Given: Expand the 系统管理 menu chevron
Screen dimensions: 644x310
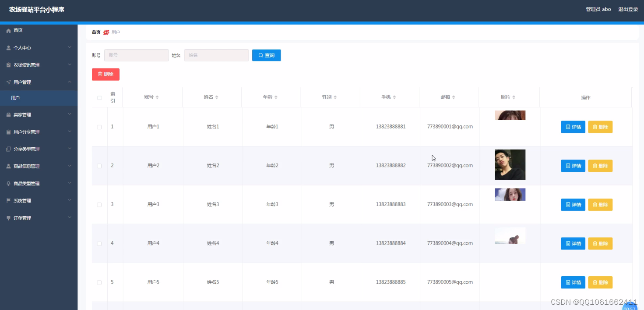Looking at the screenshot, I should 69,200.
